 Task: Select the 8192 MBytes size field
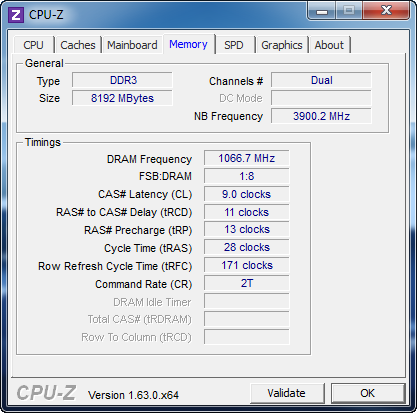point(122,98)
